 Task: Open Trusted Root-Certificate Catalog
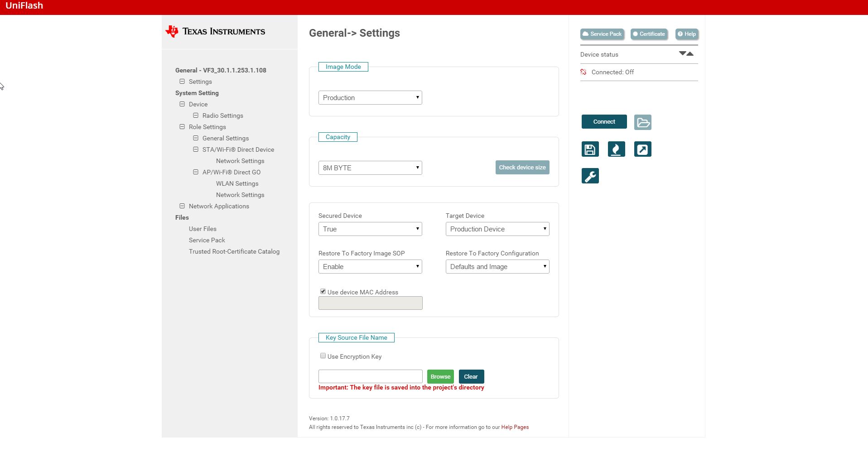tap(234, 251)
